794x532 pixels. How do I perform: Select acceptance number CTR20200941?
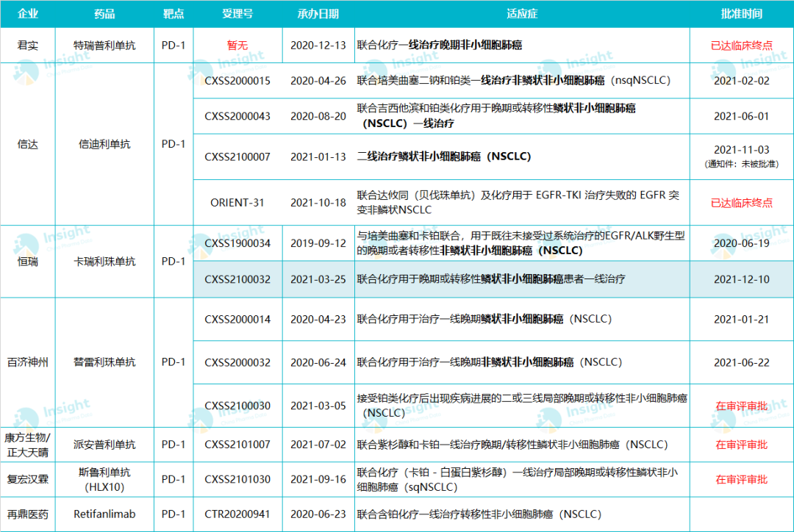[237, 514]
